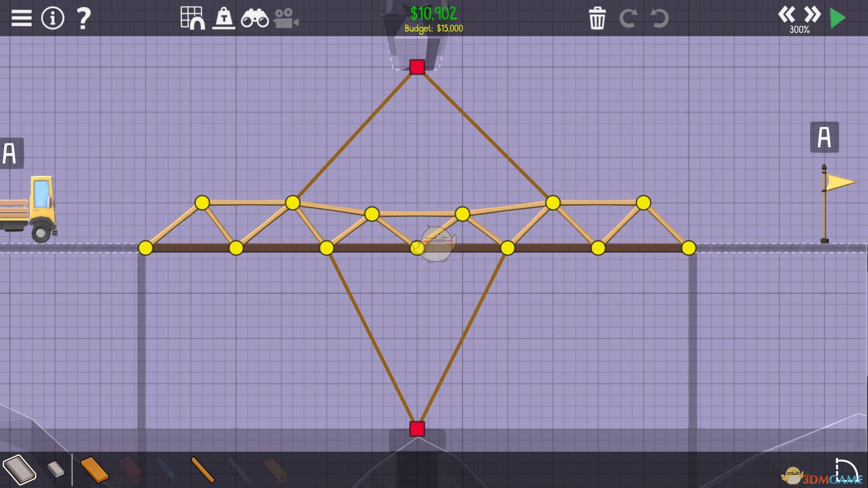Open the level info panel

click(x=52, y=18)
